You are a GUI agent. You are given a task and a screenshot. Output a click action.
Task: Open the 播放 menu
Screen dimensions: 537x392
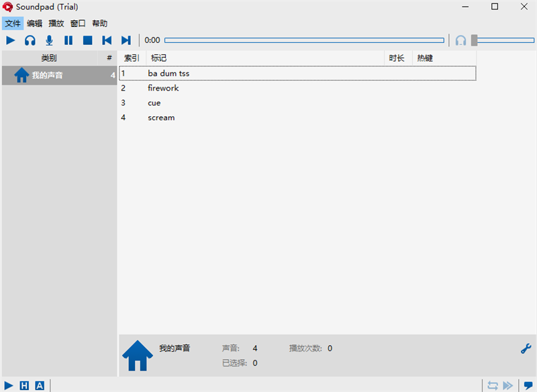[56, 23]
